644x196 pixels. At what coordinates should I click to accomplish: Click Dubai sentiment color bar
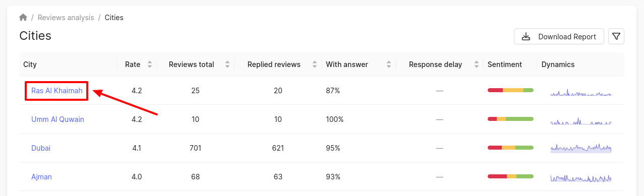510,148
